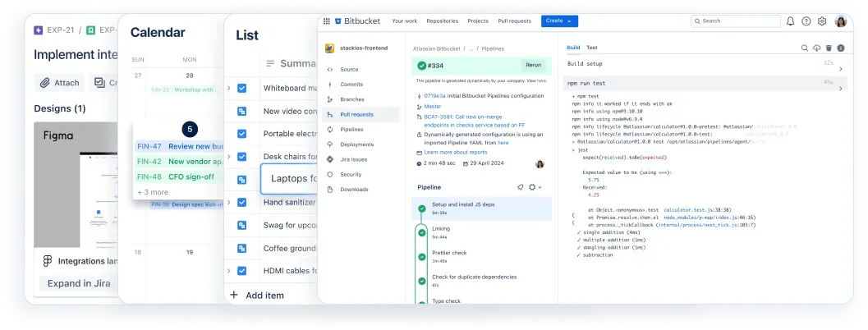Click the Figma icon next to Integrations

tap(48, 261)
